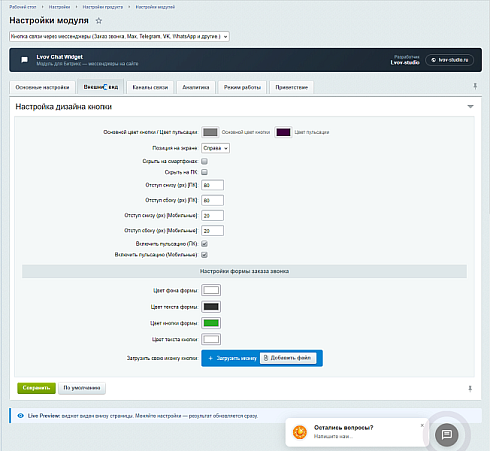Collapse the 'Настройка дизайна кнопки' section
Screen dimensions: 490x451
470,107
